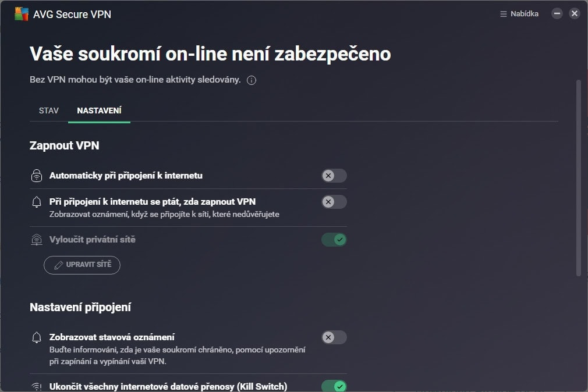588x392 pixels.
Task: Turn on 'Zobrazovat stavová oznámení' toggle
Action: (x=334, y=337)
